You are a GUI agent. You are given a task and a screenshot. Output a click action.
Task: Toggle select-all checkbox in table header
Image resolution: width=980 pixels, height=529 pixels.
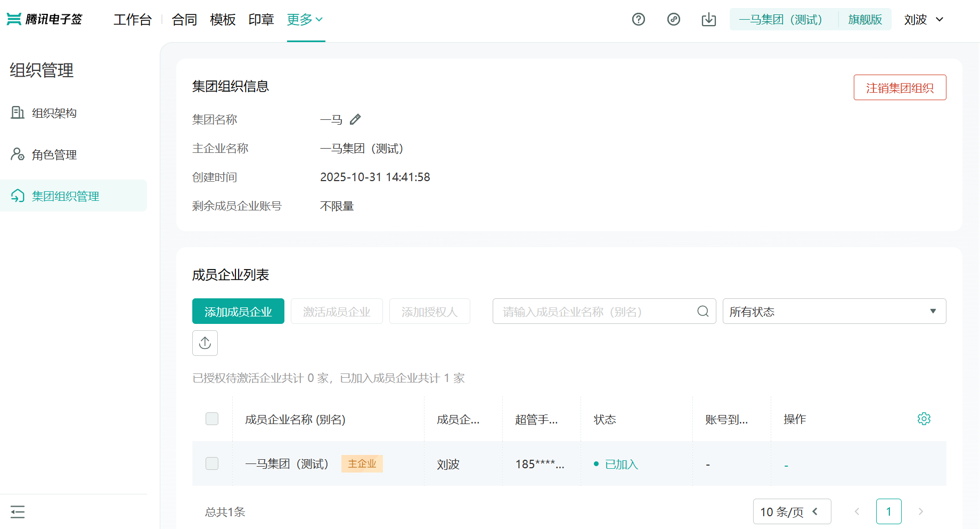click(212, 419)
